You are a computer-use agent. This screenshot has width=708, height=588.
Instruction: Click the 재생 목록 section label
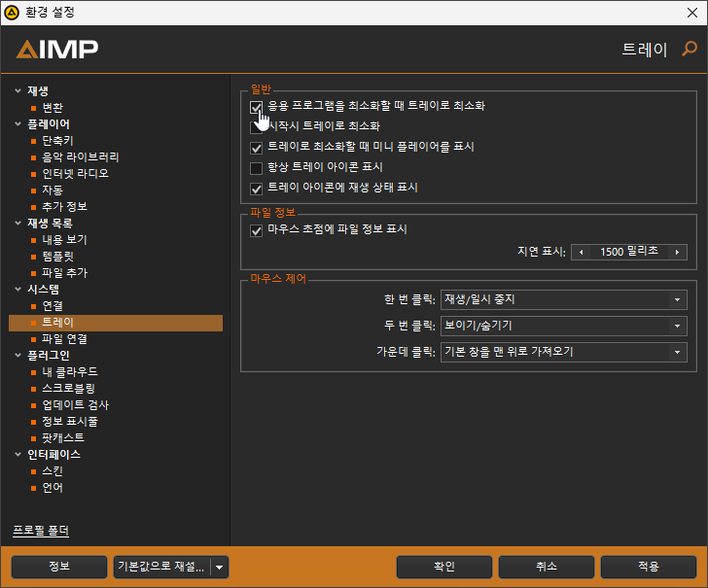coord(51,224)
